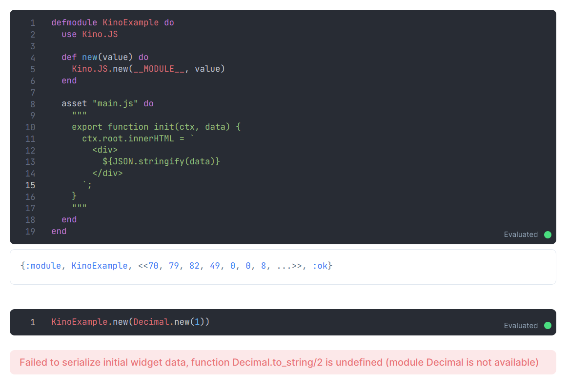Click 'Evaluated' label of the KinoExample.new cell
Viewport: 569px width, 392px height.
pos(520,326)
